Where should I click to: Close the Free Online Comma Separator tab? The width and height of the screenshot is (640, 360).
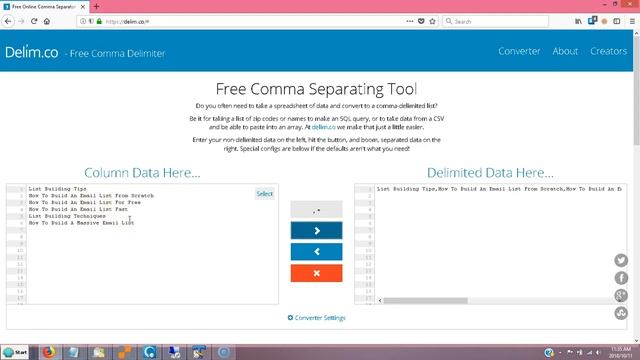coord(82,7)
